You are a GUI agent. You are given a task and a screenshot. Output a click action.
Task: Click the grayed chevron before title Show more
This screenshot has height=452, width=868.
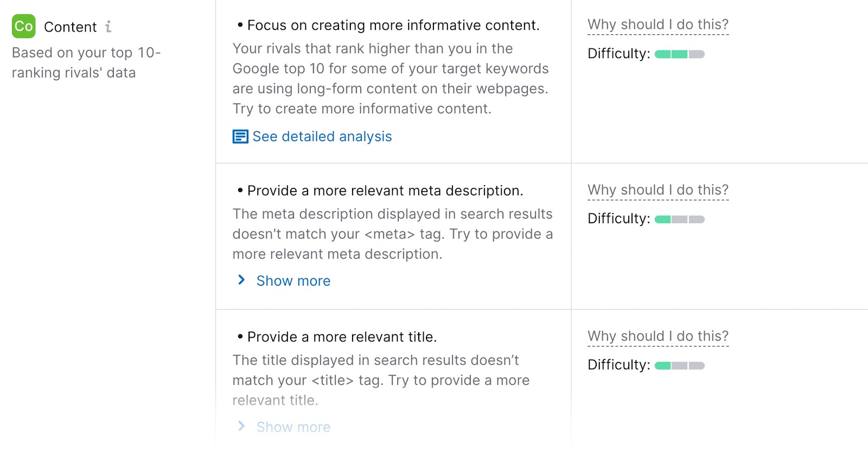[241, 426]
